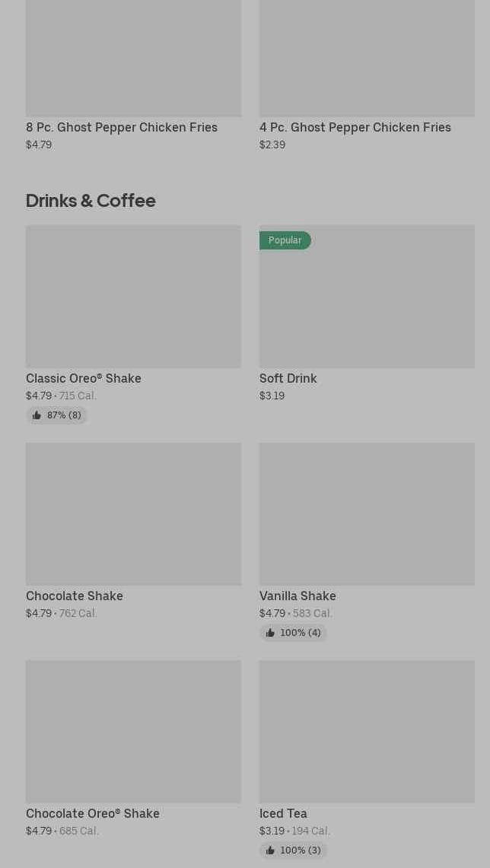490x868 pixels.
Task: Click the Chocolate Oreo® Shake name
Action: point(93,813)
